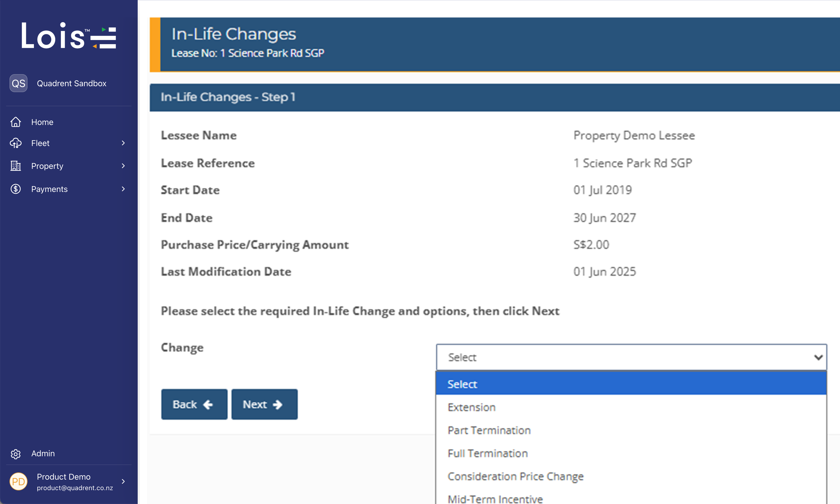Click the Fleet cloud icon
The height and width of the screenshot is (504, 840).
click(16, 143)
